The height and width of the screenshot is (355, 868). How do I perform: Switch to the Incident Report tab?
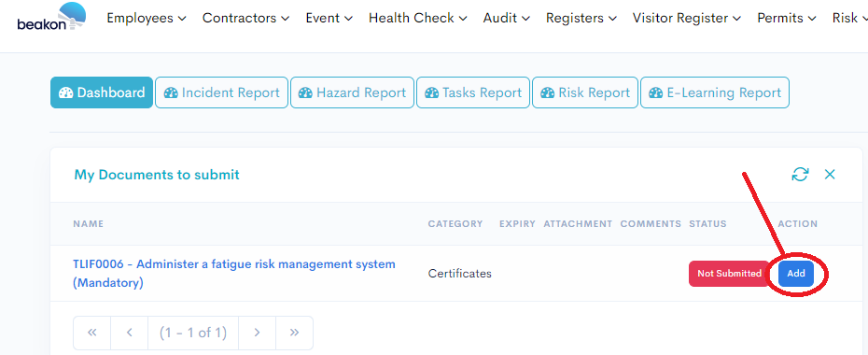pyautogui.click(x=221, y=92)
